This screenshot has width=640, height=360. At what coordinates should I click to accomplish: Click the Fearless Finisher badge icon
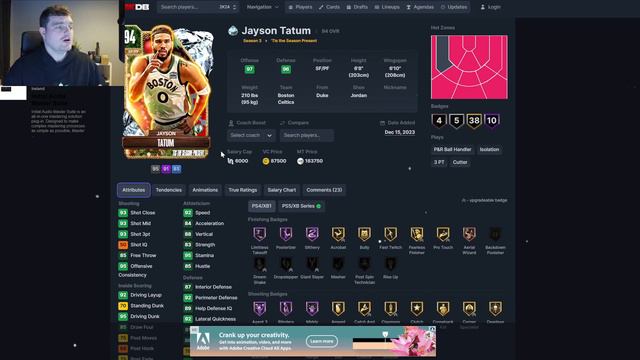[417, 234]
